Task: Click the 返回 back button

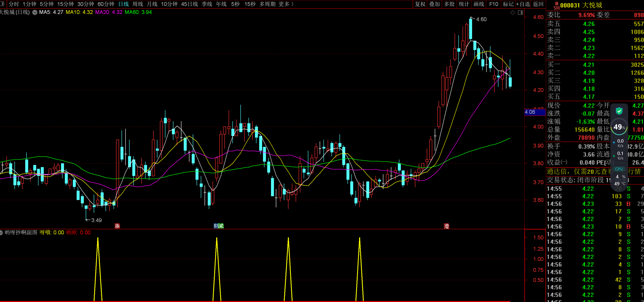Action: tap(538, 4)
